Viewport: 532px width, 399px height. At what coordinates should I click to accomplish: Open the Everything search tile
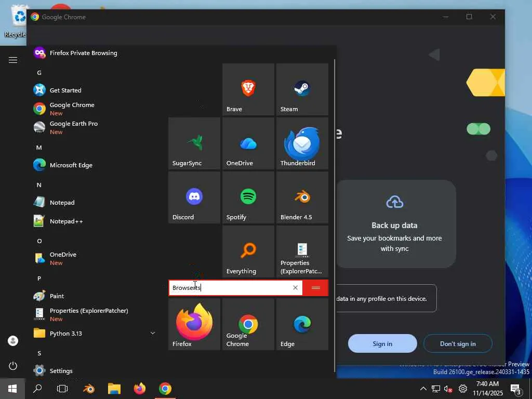pyautogui.click(x=248, y=251)
